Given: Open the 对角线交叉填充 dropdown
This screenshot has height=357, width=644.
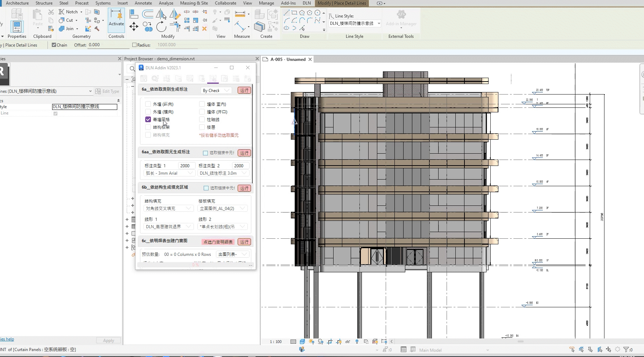Looking at the screenshot, I should pyautogui.click(x=168, y=209).
